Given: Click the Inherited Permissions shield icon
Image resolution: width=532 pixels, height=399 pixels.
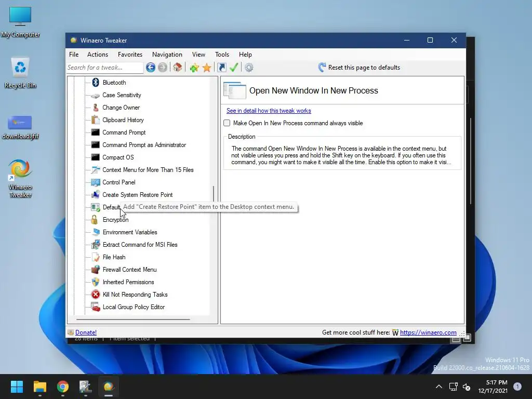Looking at the screenshot, I should click(96, 282).
